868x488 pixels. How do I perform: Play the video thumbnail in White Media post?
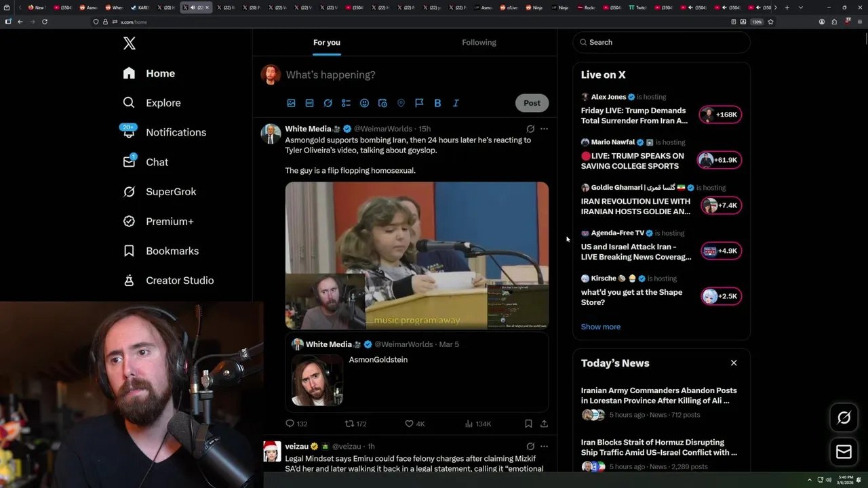click(416, 256)
